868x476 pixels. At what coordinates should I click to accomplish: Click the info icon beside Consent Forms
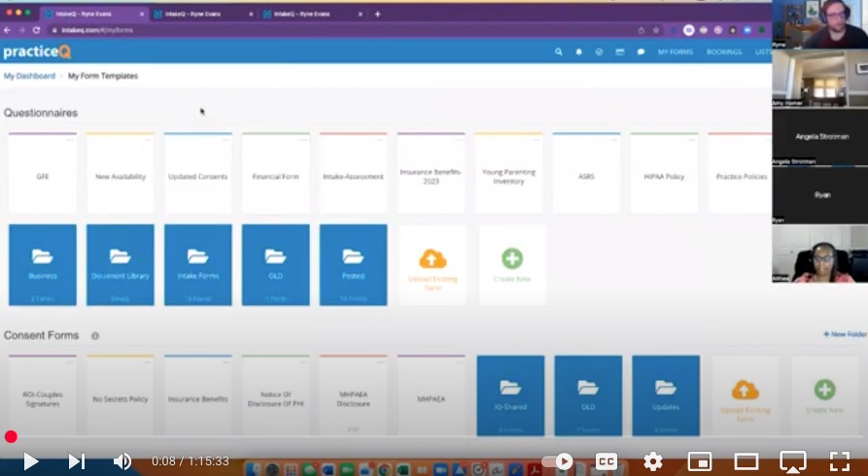[95, 336]
